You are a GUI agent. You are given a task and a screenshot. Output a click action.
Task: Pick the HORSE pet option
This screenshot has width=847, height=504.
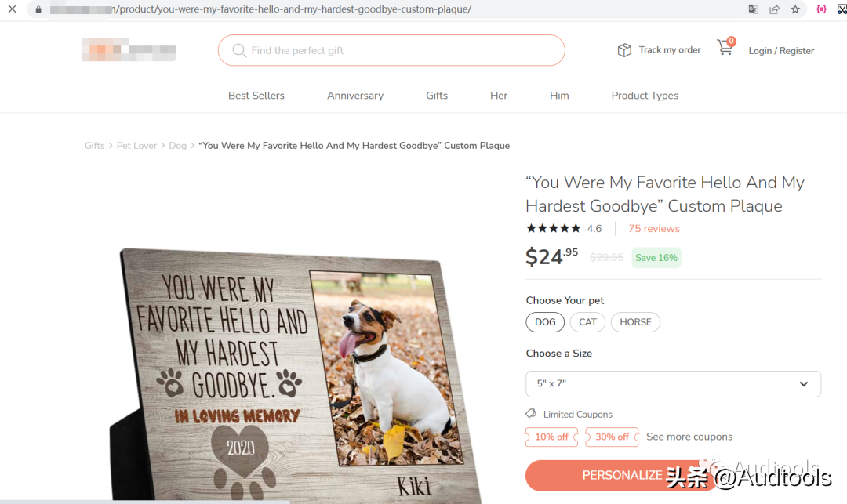click(x=635, y=322)
